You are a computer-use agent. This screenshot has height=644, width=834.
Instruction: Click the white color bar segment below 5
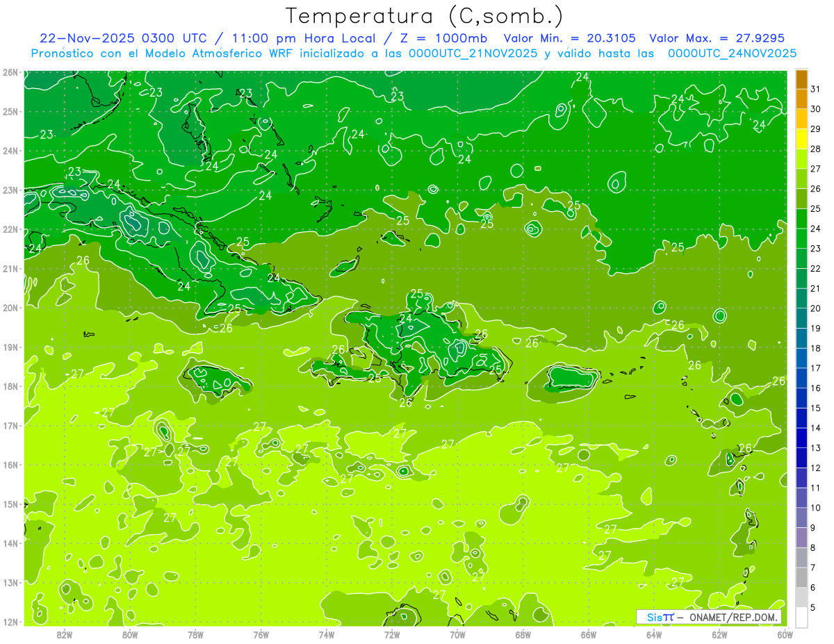click(x=801, y=617)
